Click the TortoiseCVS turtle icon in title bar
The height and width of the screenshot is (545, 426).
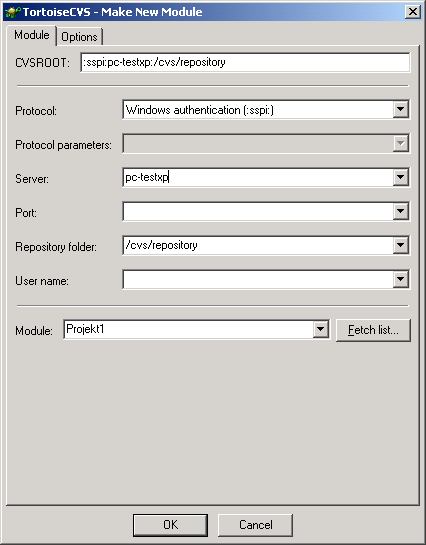pos(13,12)
